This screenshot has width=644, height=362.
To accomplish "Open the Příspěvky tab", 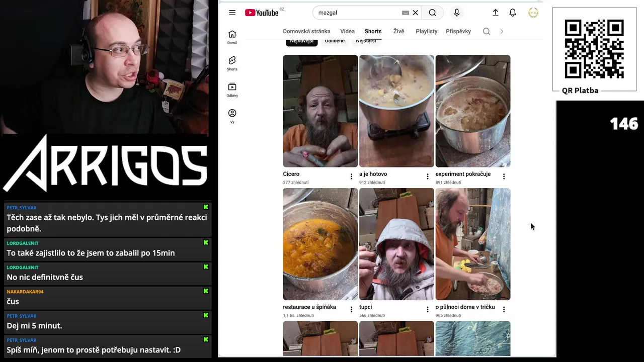I will pos(458,31).
